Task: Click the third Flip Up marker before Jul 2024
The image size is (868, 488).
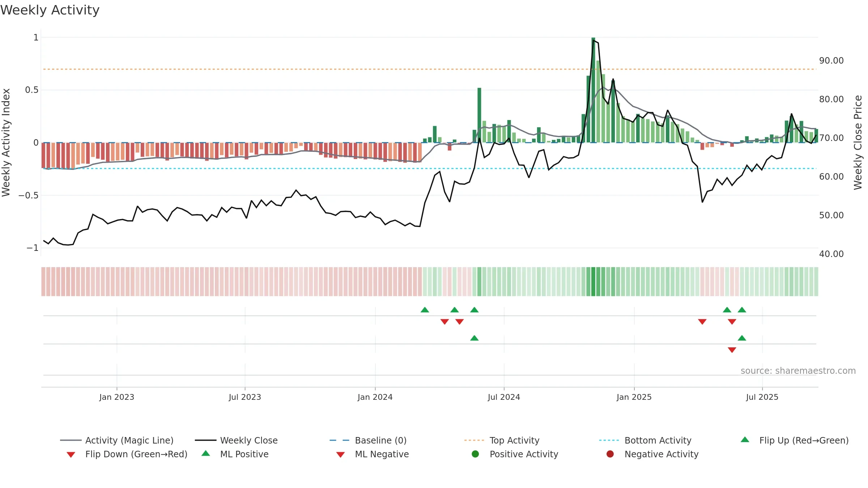Action: point(475,310)
